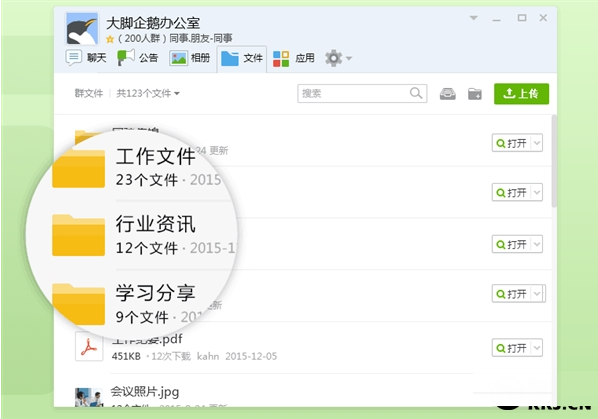Select the 文件 blue folder icon

230,58
